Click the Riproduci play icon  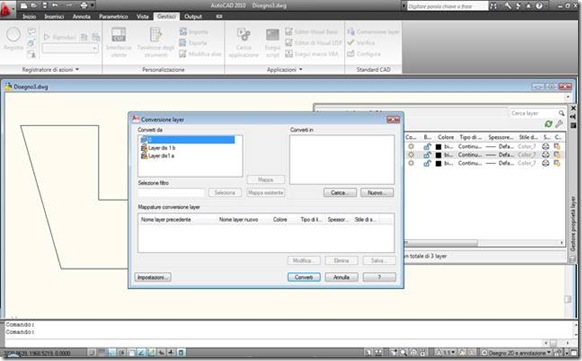coord(47,37)
